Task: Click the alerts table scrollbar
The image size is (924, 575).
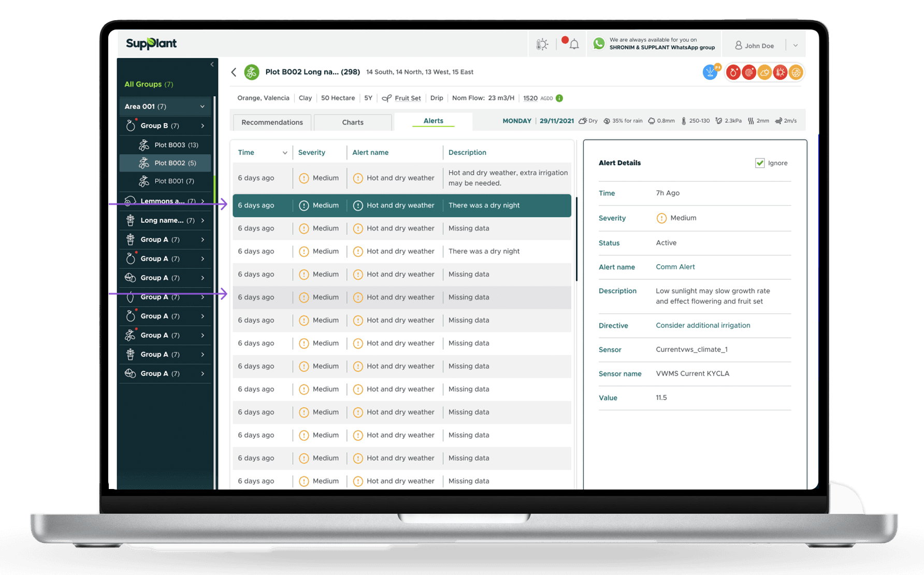Action: click(x=576, y=238)
